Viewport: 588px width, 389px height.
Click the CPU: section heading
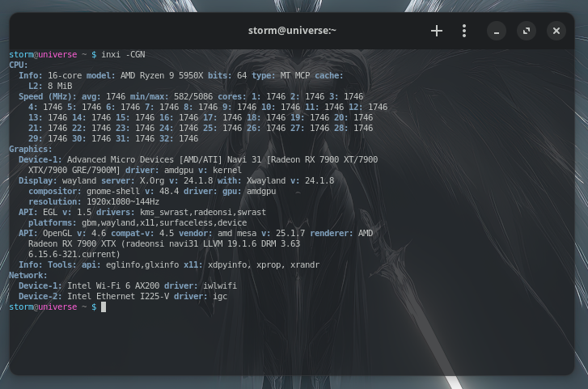click(x=19, y=65)
